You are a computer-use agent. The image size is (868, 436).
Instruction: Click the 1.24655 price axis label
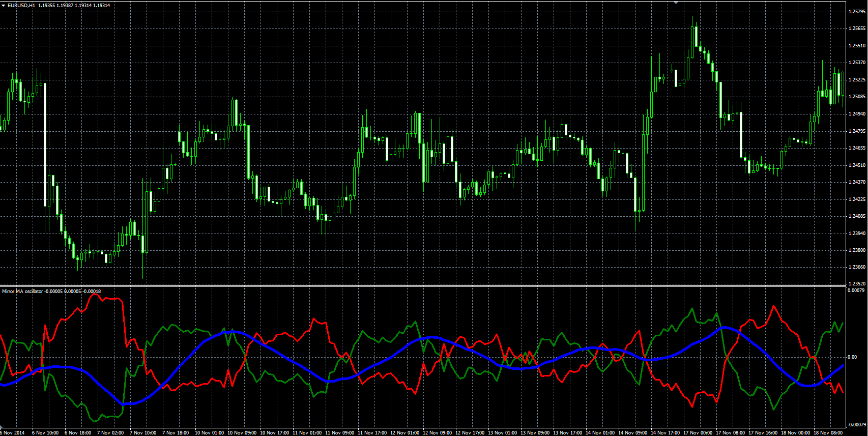pos(857,148)
